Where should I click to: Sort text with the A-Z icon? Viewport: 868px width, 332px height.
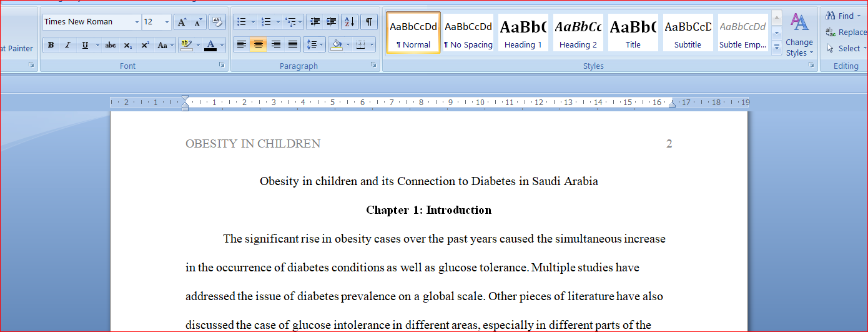[350, 22]
